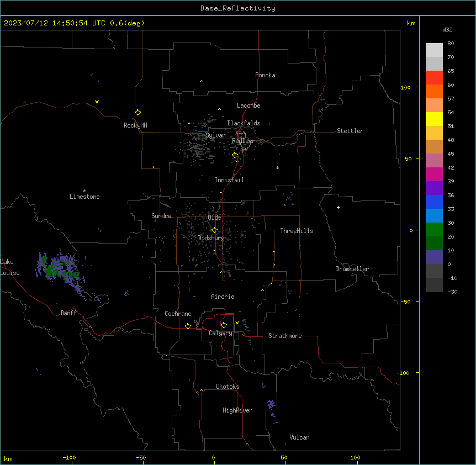476x465 pixels.
Task: Select the slate purple swatch between 10 and 0
Action: 434,257
